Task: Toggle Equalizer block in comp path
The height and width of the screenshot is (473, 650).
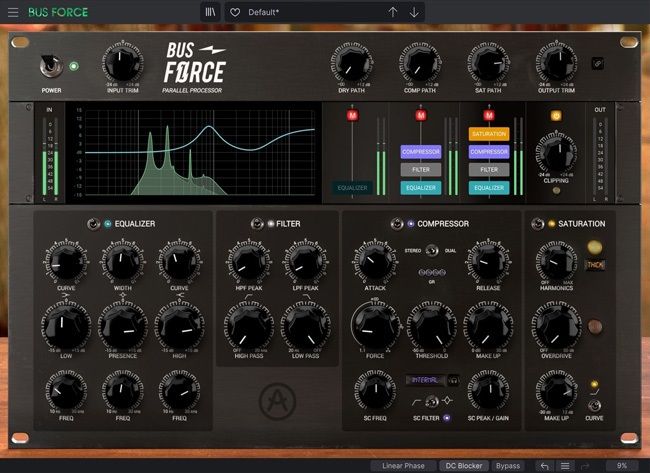Action: coord(421,188)
